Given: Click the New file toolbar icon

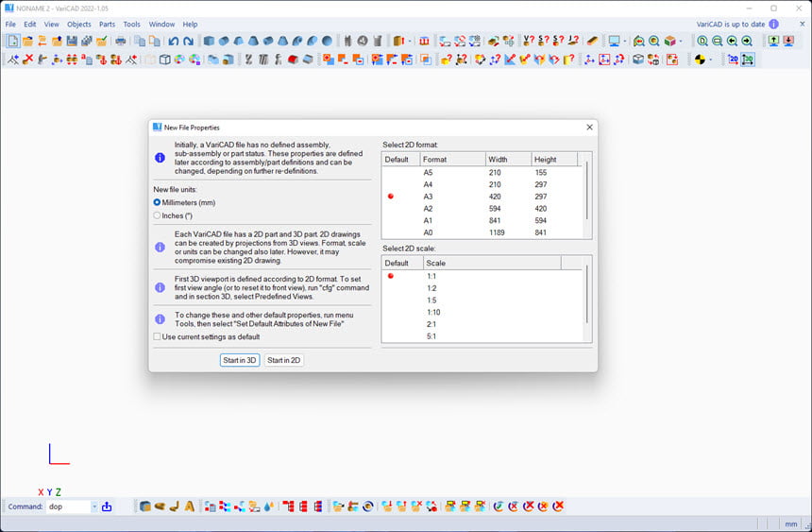Looking at the screenshot, I should 13,41.
